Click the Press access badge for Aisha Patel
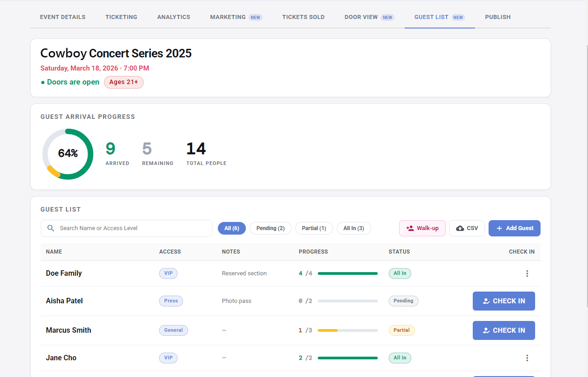The image size is (588, 377). [171, 301]
